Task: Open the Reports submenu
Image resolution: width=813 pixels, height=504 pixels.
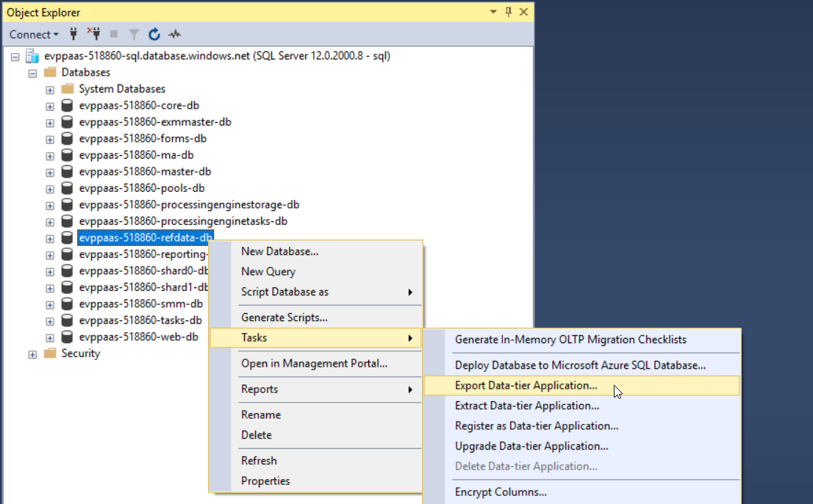Action: pos(316,389)
